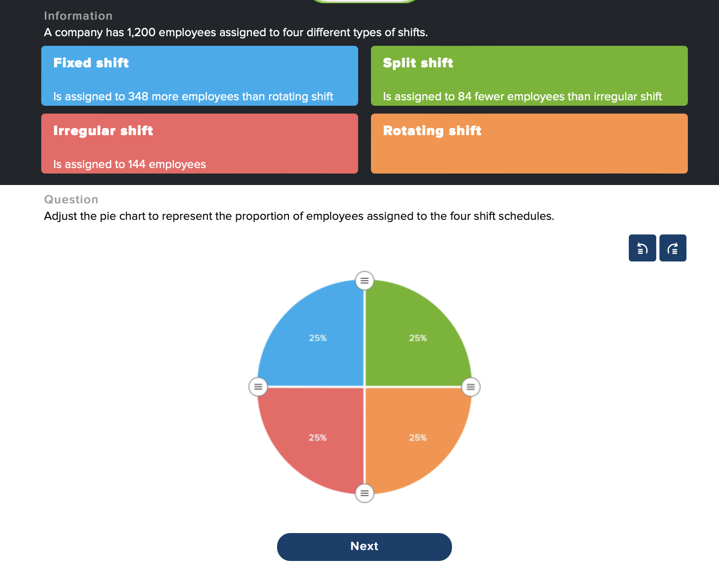719x588 pixels.
Task: Click the Question section heading
Action: tap(71, 199)
